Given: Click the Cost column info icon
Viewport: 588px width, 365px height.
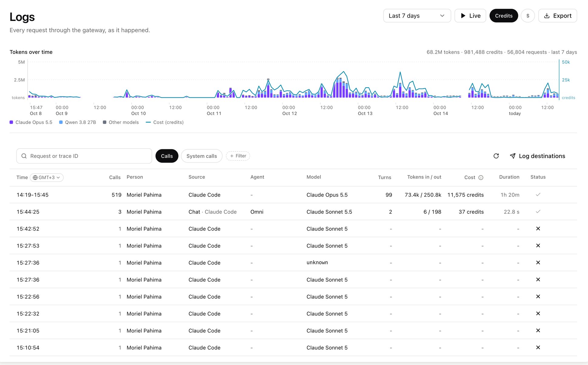Looking at the screenshot, I should coord(481,177).
